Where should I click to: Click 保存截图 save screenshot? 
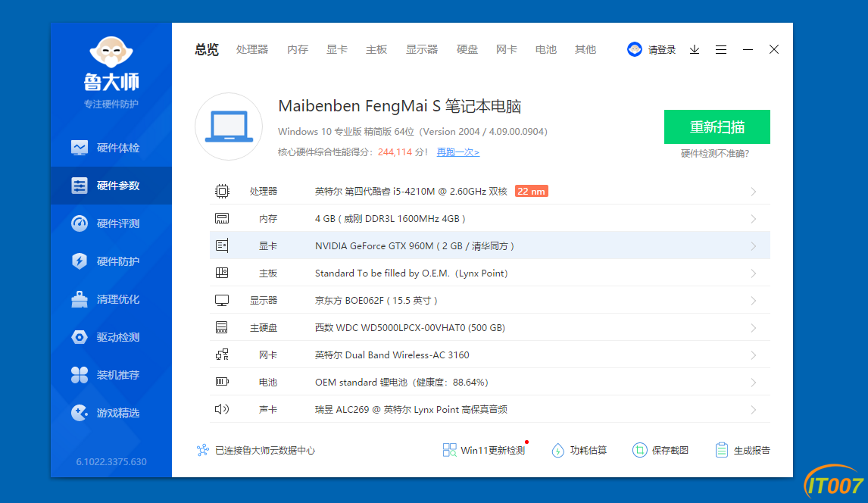tap(660, 450)
